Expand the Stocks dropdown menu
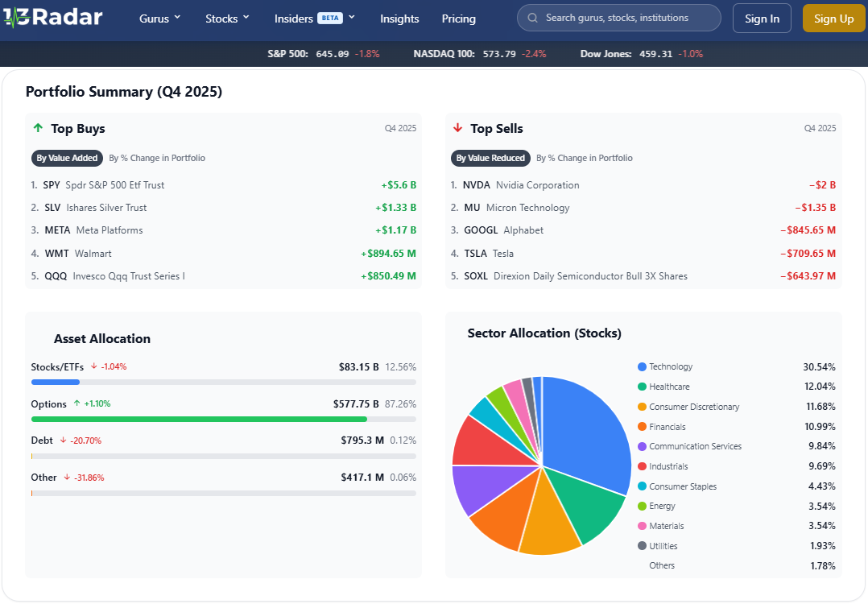868x604 pixels. (227, 19)
